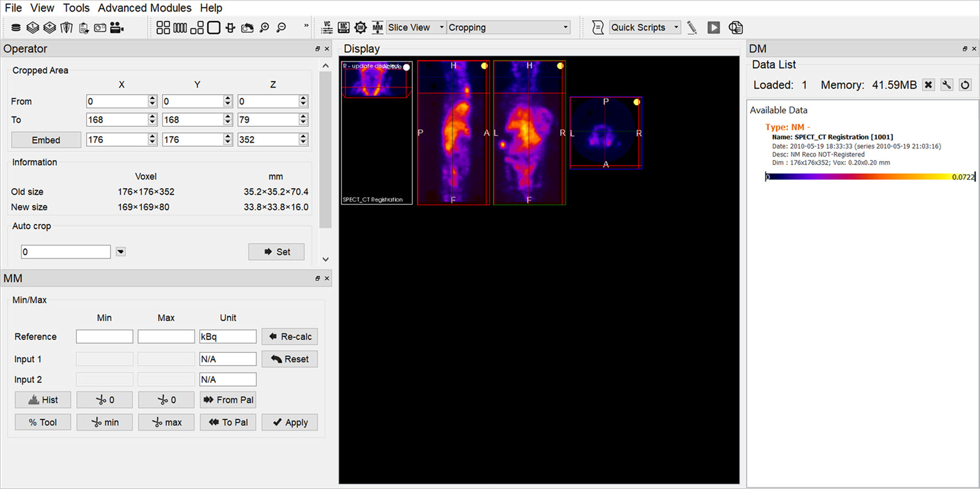Select the four-tile grid layout icon
Viewport: 980px width, 489px height.
click(163, 28)
